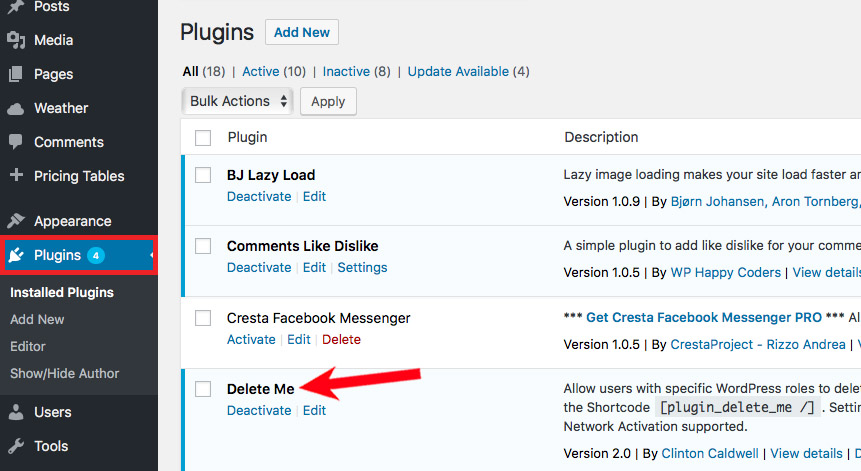Click the Add New button beside Plugins title

(x=302, y=32)
